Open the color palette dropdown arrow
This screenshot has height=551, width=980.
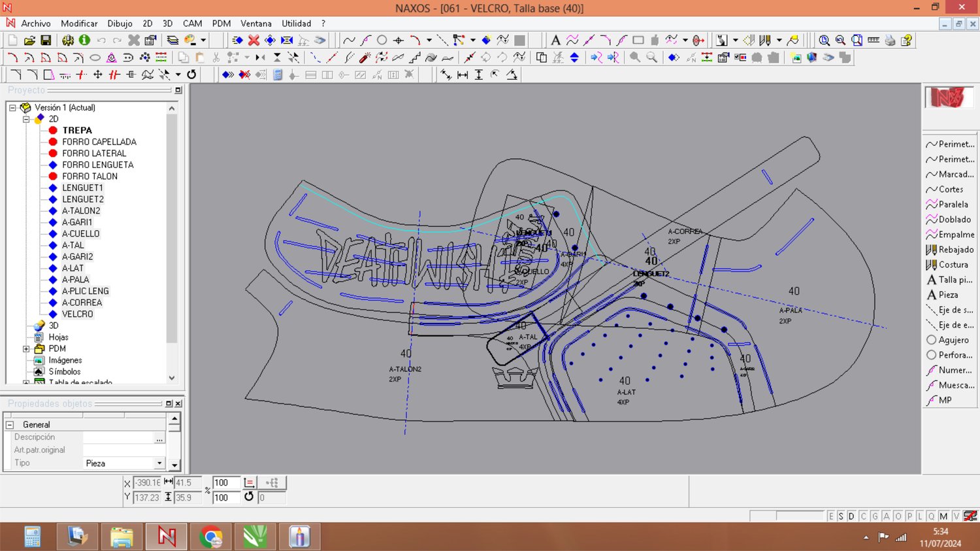point(203,41)
